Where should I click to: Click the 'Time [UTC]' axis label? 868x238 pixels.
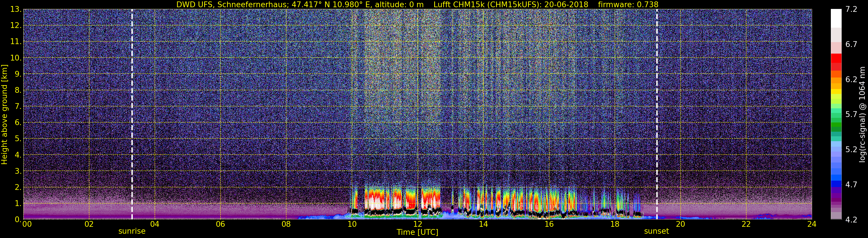417,232
